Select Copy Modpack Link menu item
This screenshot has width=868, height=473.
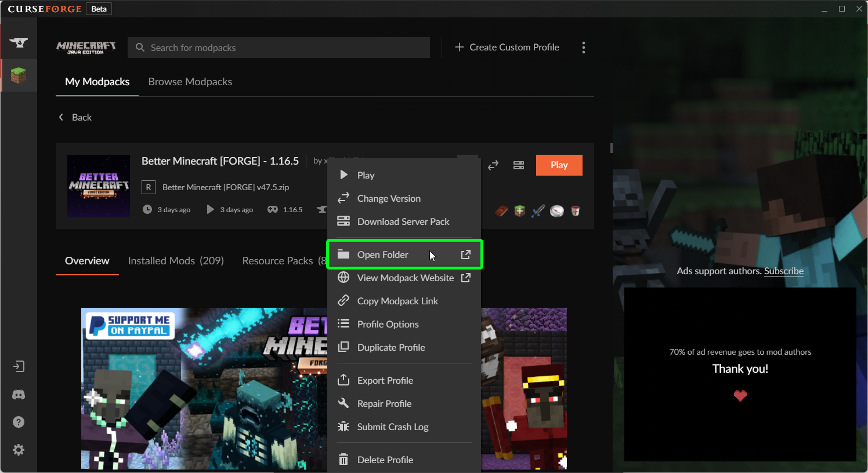(404, 301)
